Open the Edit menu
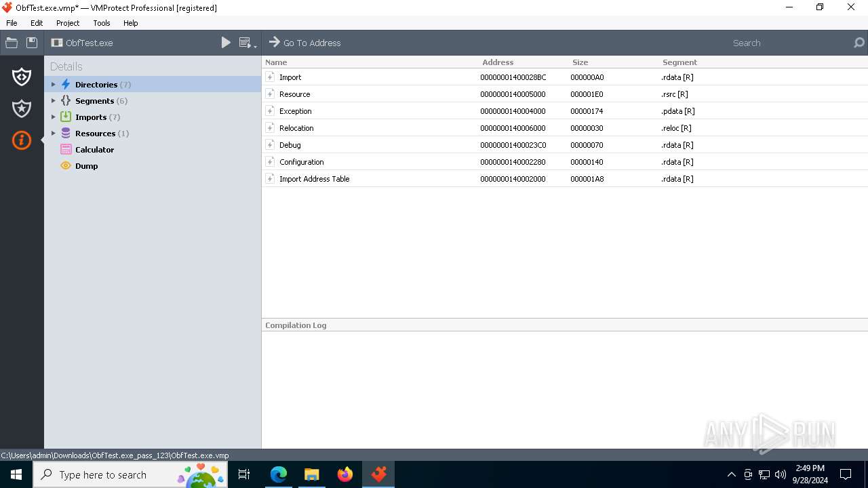The width and height of the screenshot is (868, 488). pos(37,23)
